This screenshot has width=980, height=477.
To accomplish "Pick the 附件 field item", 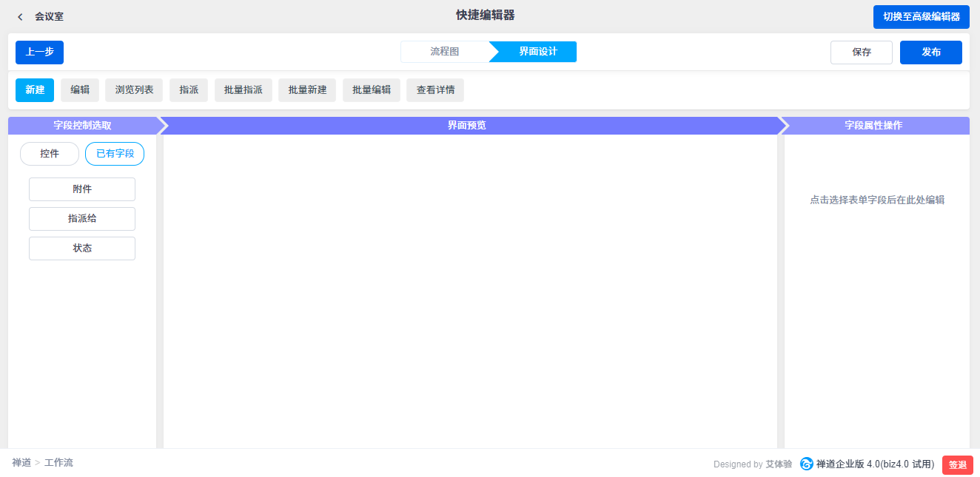I will pyautogui.click(x=82, y=189).
